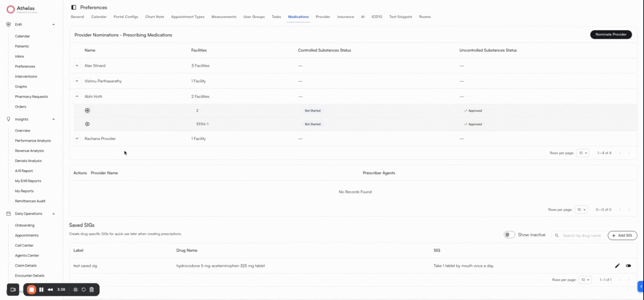Screen dimensions: 644x300
Task: Click the grid effects icon in recorder bar
Action: point(75,290)
